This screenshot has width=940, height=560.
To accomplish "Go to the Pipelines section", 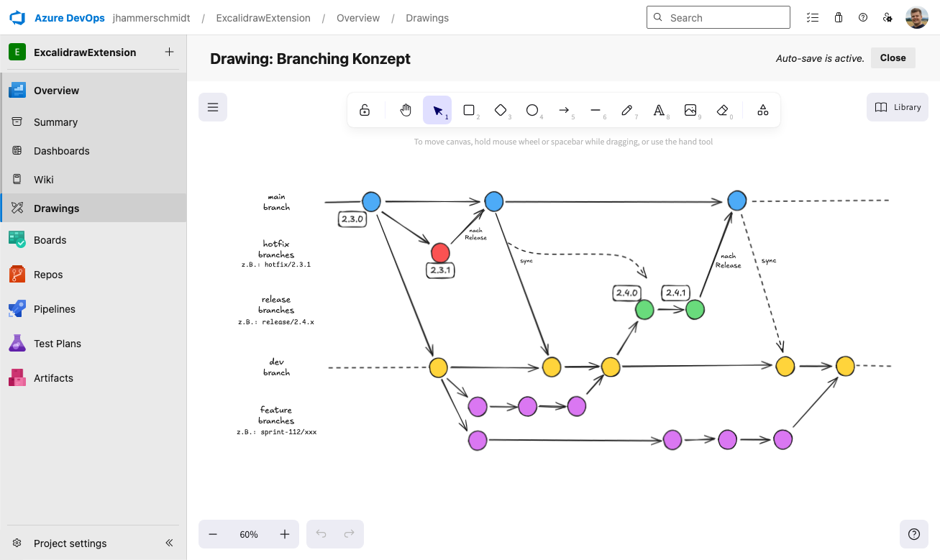I will (55, 308).
